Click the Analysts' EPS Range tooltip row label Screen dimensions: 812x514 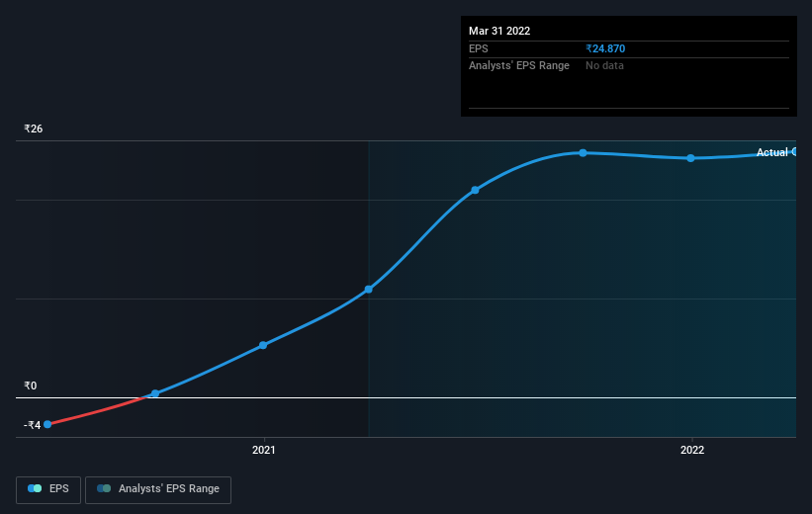coord(519,66)
